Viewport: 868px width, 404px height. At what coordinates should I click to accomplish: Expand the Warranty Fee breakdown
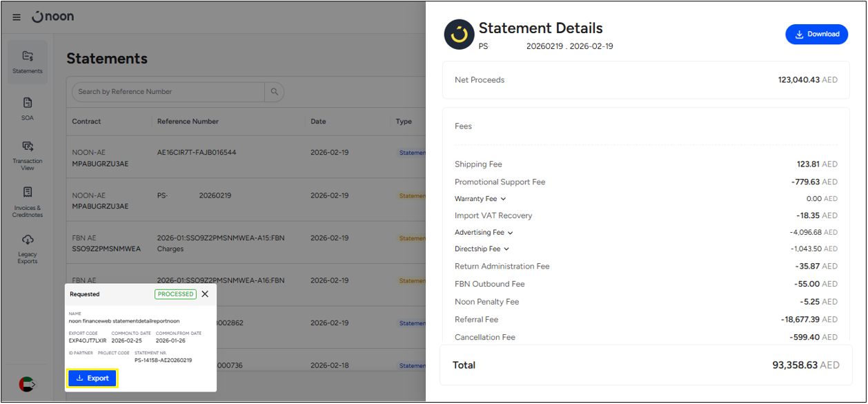point(503,199)
